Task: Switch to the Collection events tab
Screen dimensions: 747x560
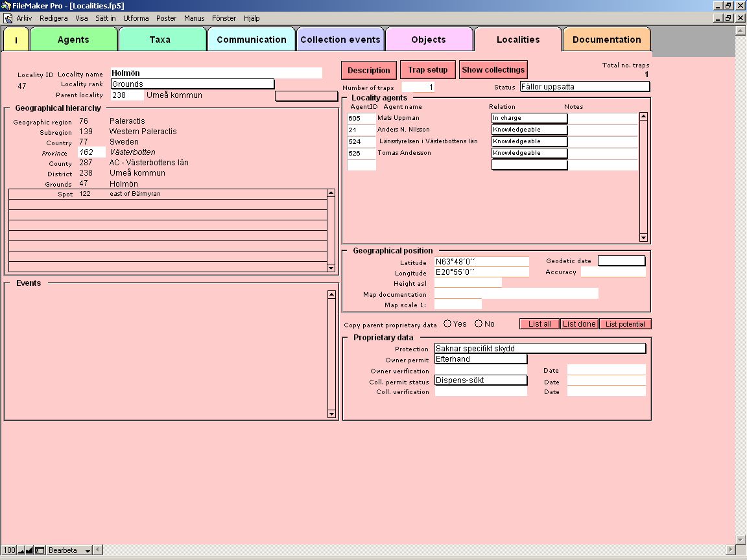Action: 340,40
